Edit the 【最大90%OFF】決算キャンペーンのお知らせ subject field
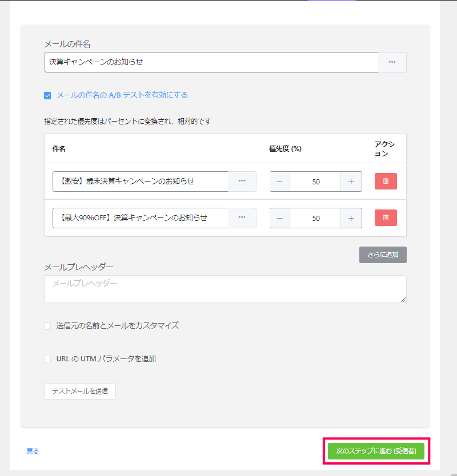Screen dimensions: 457x476 click(141, 217)
